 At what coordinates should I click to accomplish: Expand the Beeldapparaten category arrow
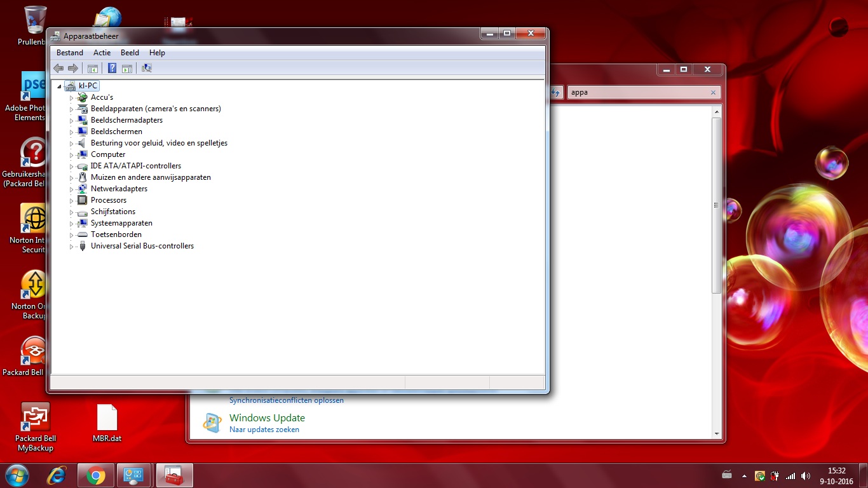71,109
